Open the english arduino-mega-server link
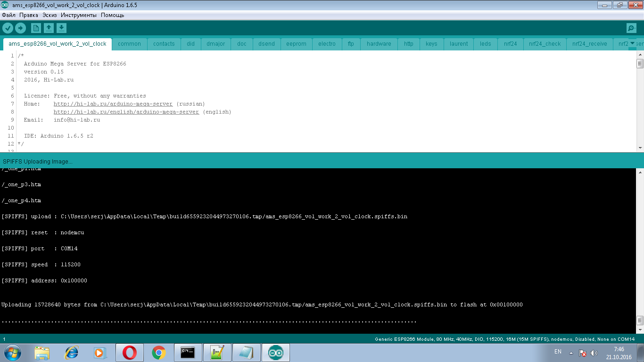This screenshot has width=644, height=362. pyautogui.click(x=126, y=112)
